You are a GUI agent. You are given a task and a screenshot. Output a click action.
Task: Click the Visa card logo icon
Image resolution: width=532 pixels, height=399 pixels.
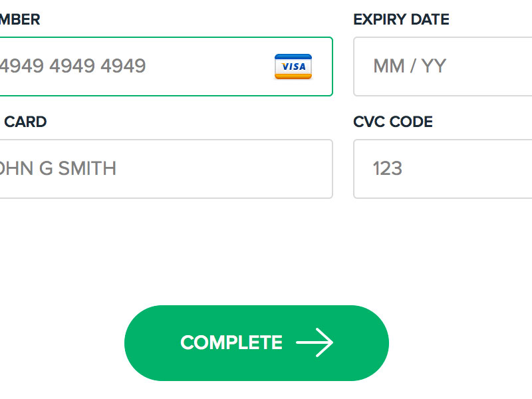pyautogui.click(x=293, y=66)
